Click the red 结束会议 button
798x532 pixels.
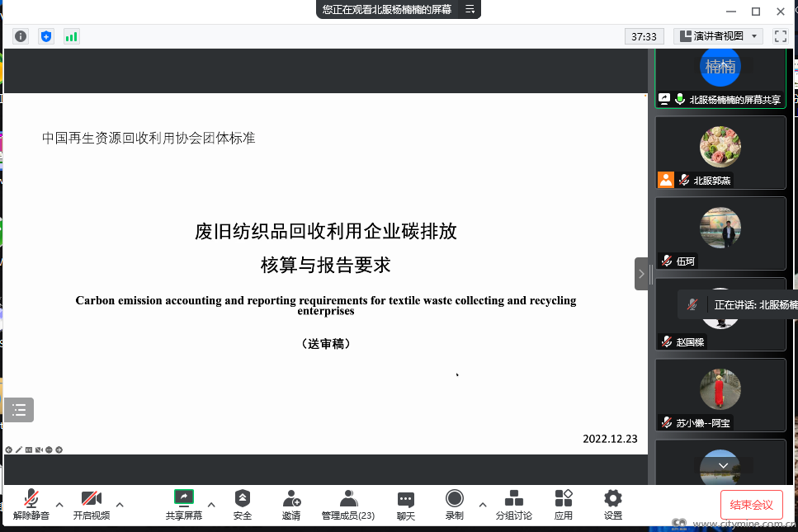point(751,505)
